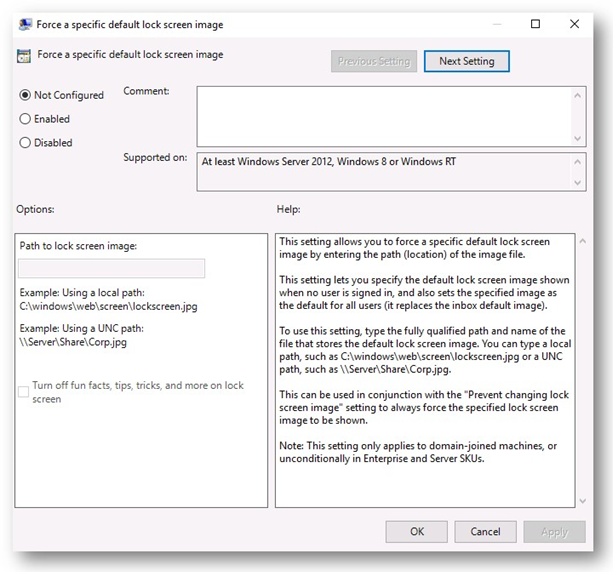Select the Not Configured radio button

pyautogui.click(x=25, y=95)
